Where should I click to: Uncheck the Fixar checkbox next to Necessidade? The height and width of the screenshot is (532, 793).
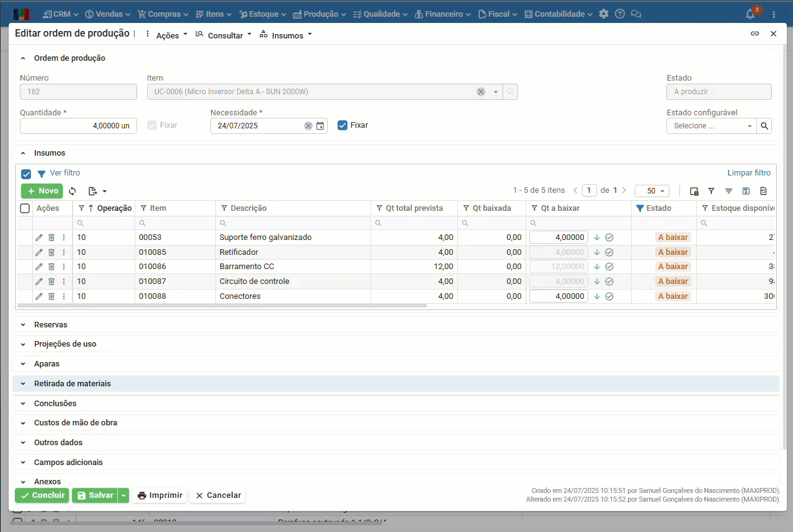coord(342,125)
